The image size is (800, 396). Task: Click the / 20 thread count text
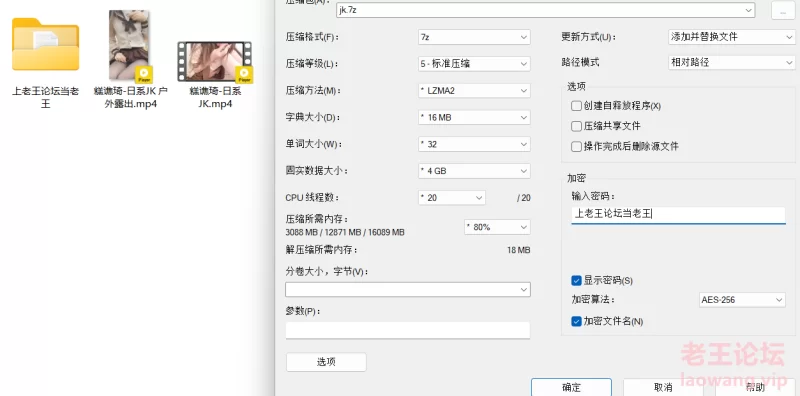tap(523, 198)
